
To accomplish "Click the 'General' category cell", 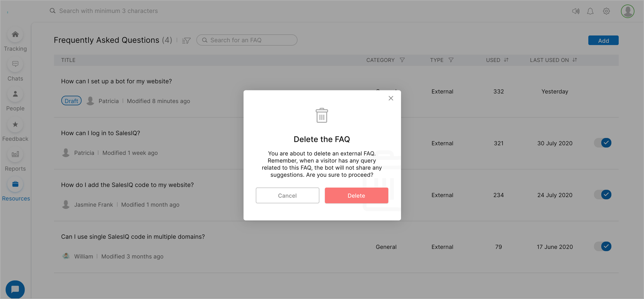I will click(386, 247).
